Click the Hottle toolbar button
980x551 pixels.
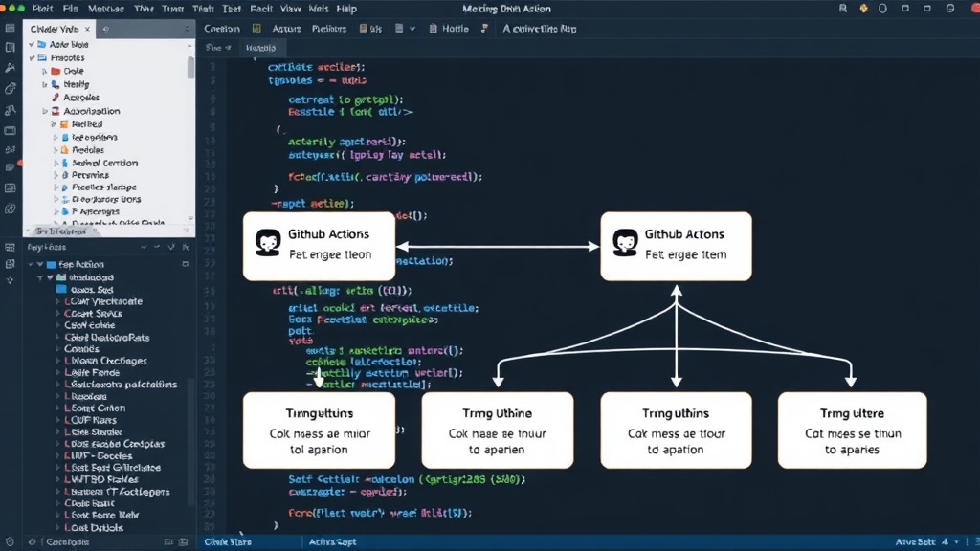tap(455, 29)
